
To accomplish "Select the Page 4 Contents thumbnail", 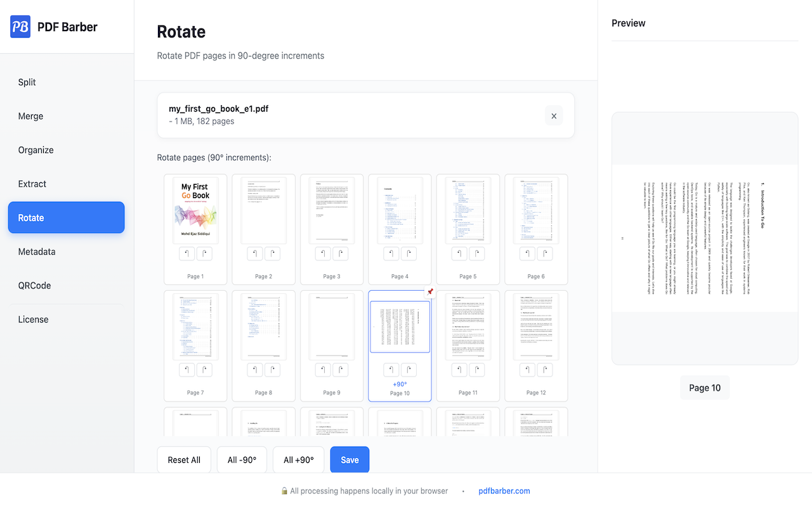I will click(x=400, y=210).
